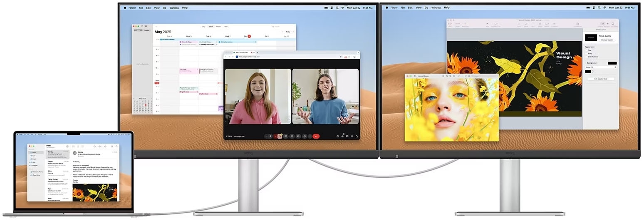The width and height of the screenshot is (644, 221).
Task: Open the Drafts mailbox in Mail sidebar
Action: (34, 159)
